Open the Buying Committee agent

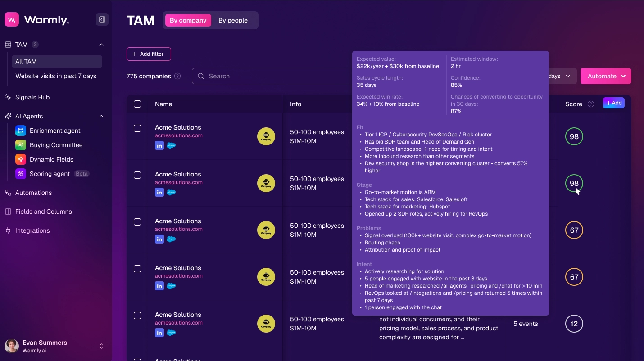point(56,145)
